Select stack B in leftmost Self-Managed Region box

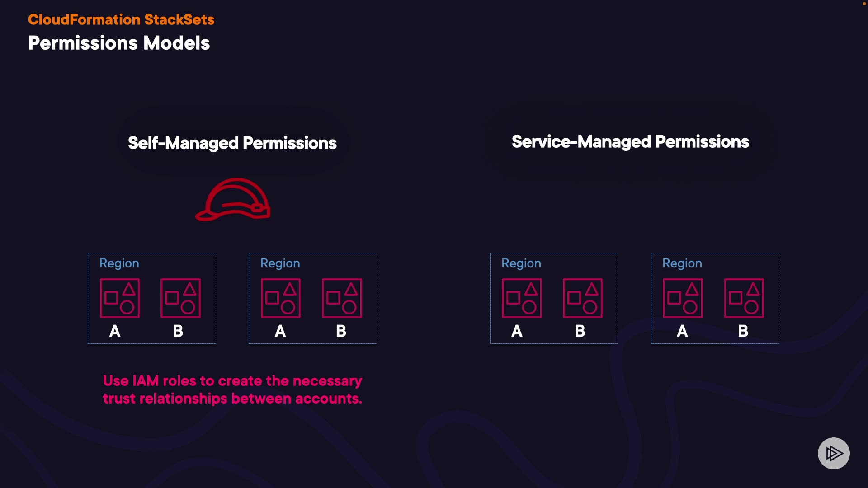(x=180, y=298)
